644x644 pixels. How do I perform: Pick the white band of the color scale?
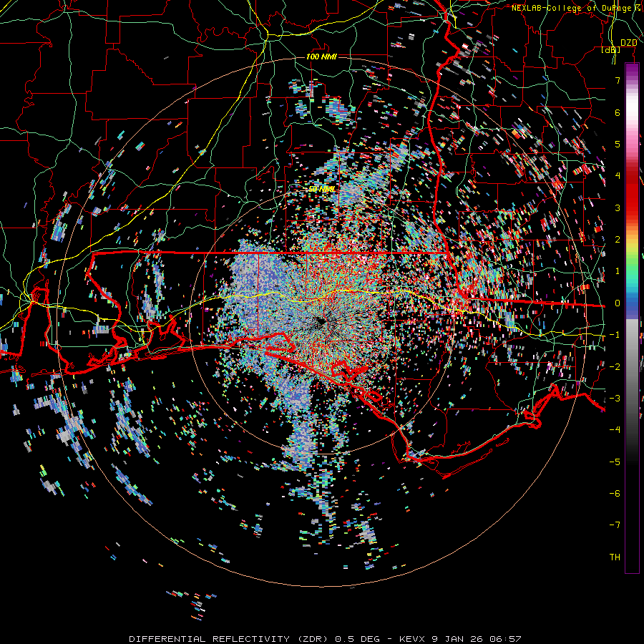point(632,107)
